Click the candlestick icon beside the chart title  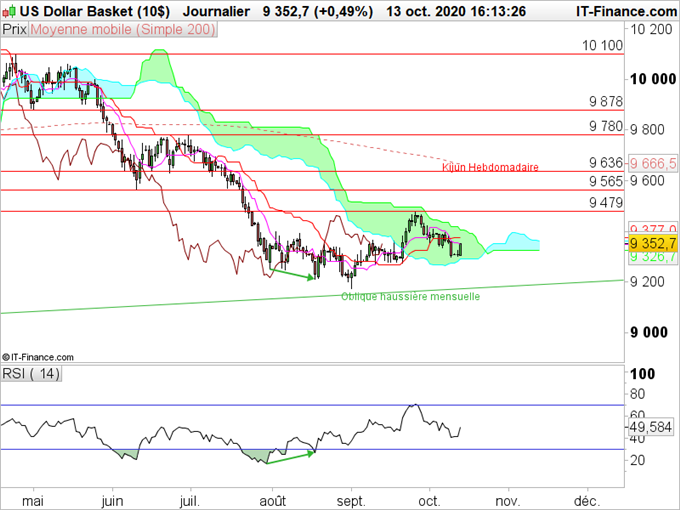coord(8,11)
